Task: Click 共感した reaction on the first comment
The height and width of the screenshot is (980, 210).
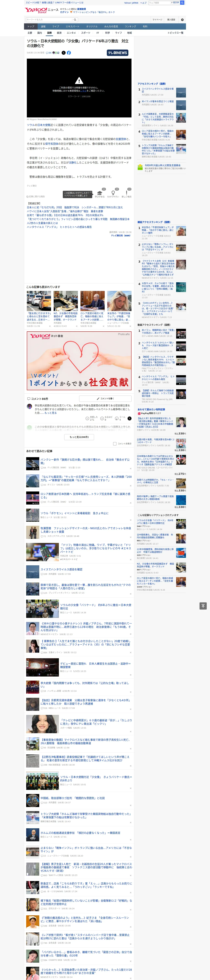Action: [92, 418]
